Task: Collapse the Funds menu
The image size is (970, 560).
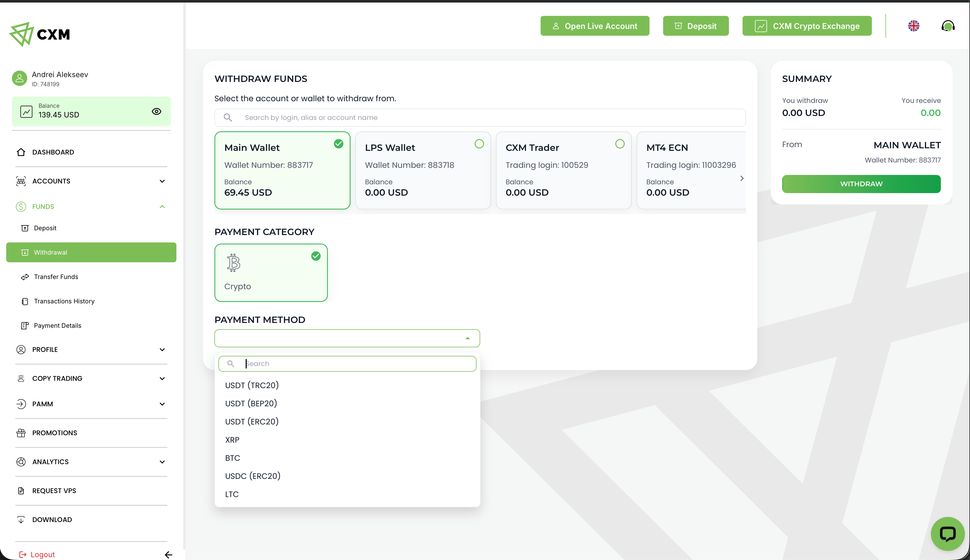Action: (91, 206)
